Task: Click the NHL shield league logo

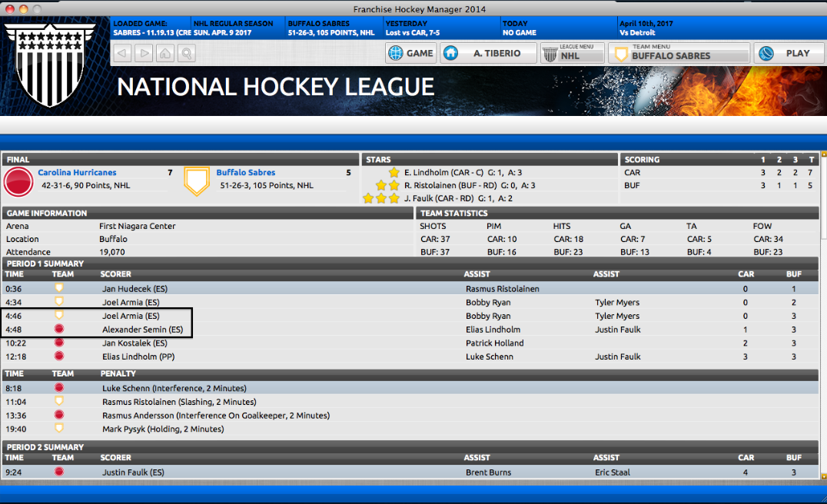Action: pyautogui.click(x=50, y=65)
